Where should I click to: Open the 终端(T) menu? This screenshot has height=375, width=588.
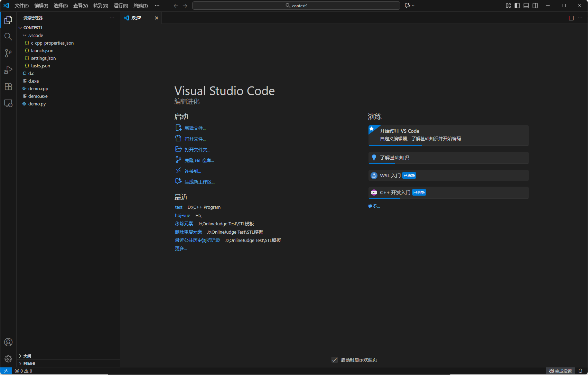click(140, 6)
